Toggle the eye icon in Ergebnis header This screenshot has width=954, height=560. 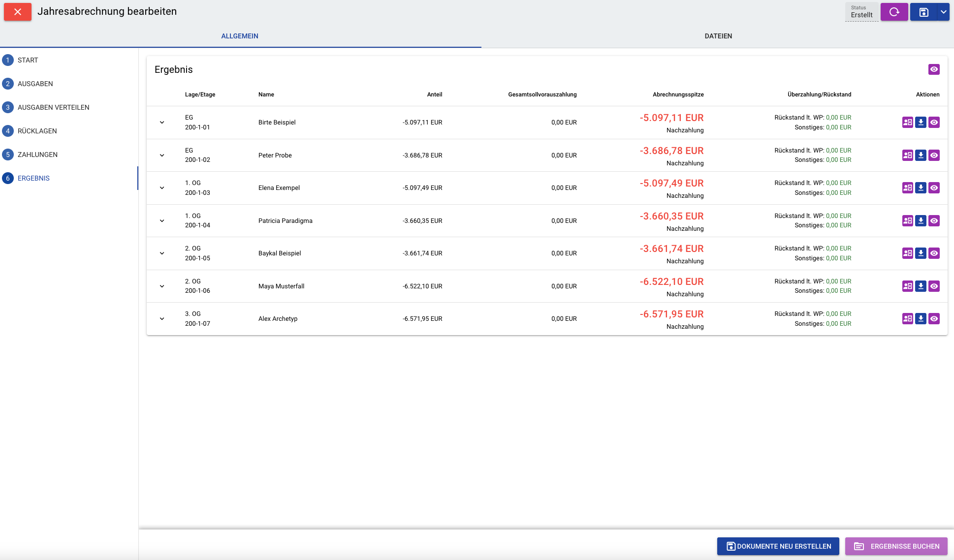934,69
